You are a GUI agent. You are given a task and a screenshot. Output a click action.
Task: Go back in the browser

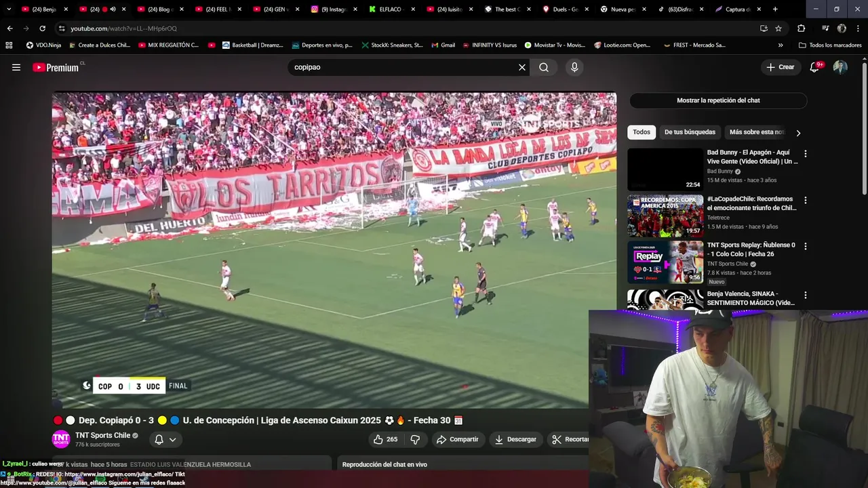[9, 28]
